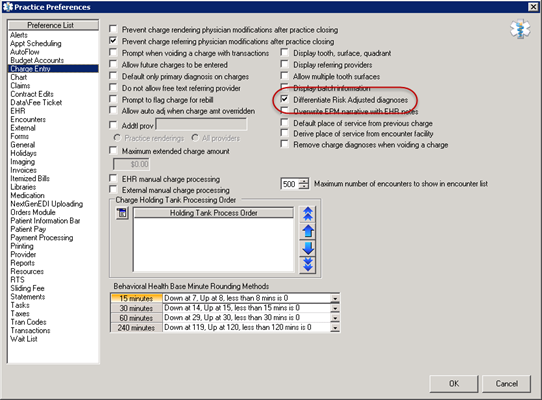
Task: Select Wait List in the Preference List
Action: (x=24, y=339)
